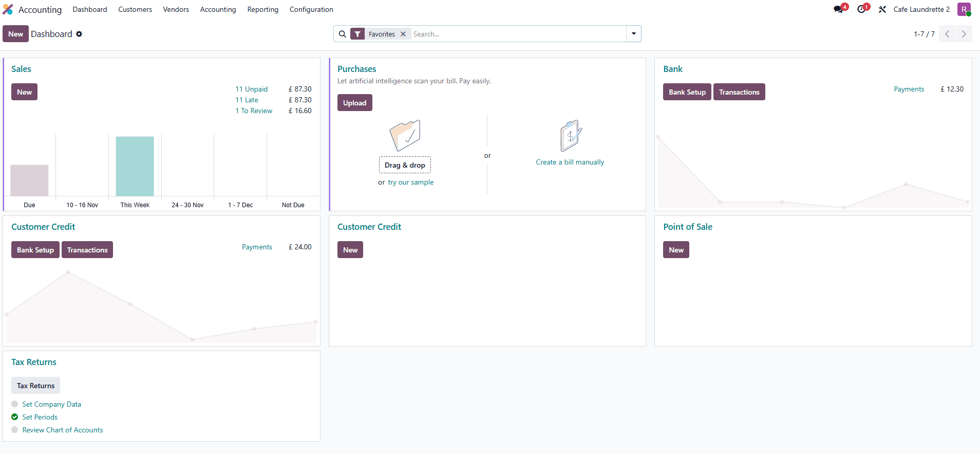
Task: Open the 1 To Review link
Action: [x=254, y=111]
